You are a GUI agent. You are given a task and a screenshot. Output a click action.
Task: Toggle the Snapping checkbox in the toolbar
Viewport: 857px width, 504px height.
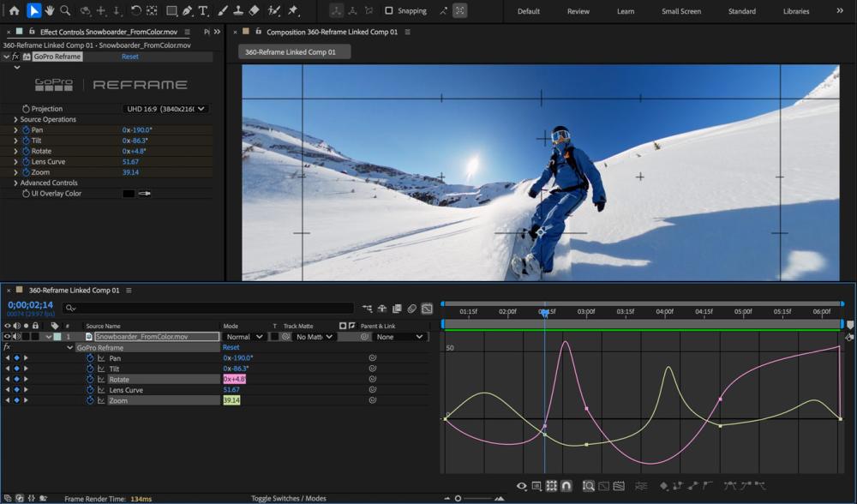pos(390,11)
